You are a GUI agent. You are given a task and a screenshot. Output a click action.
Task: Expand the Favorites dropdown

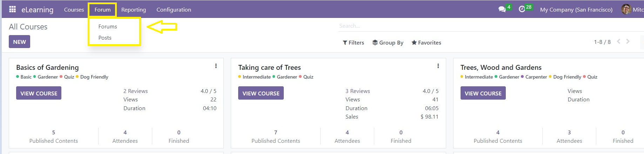click(x=426, y=42)
